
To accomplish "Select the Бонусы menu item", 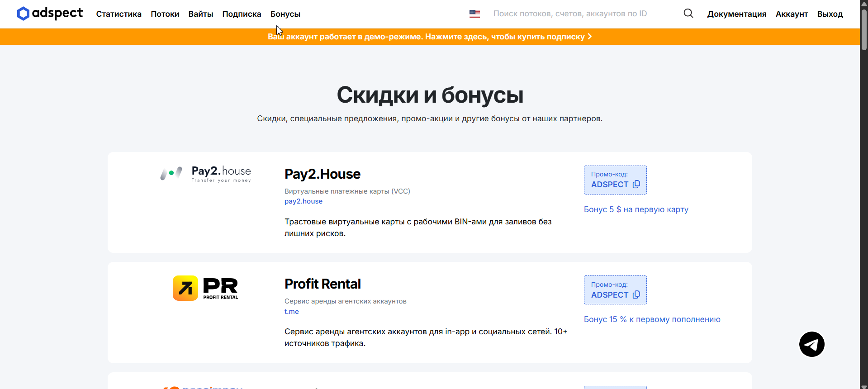I will [285, 14].
